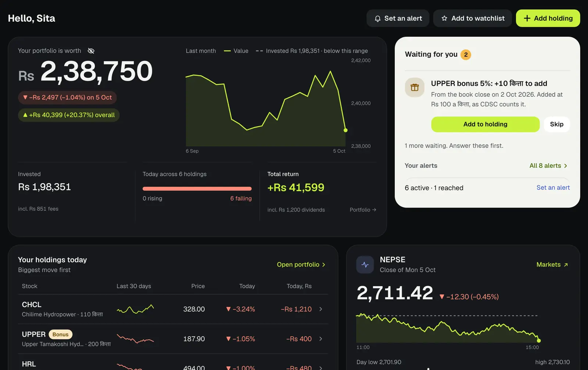Click the CHCL 30-day sparkline
588x370 pixels.
tap(135, 309)
